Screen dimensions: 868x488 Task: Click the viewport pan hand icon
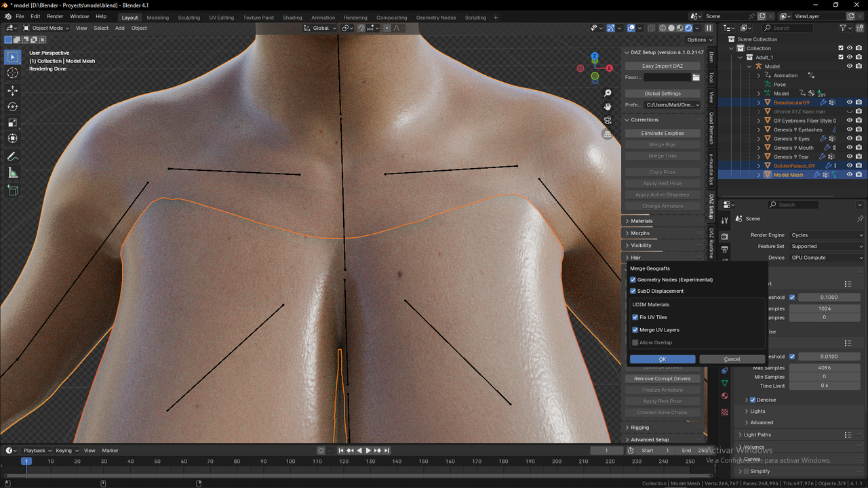click(x=608, y=106)
